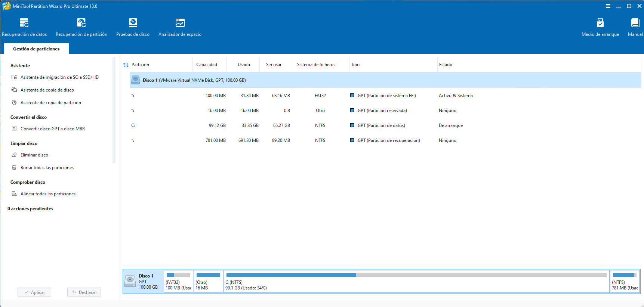644x307 pixels.
Task: Choose Borrar todas las particiones
Action: click(47, 168)
